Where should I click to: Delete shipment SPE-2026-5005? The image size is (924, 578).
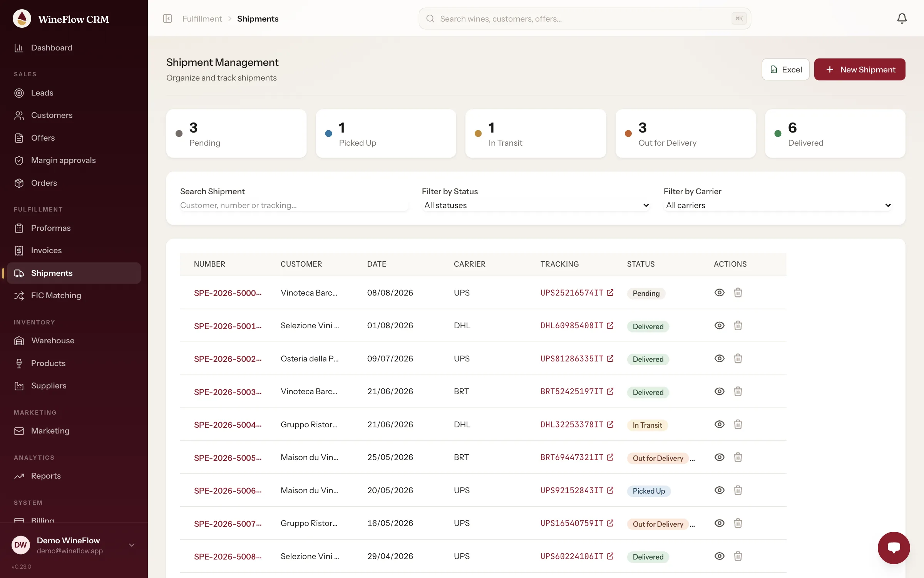(738, 457)
